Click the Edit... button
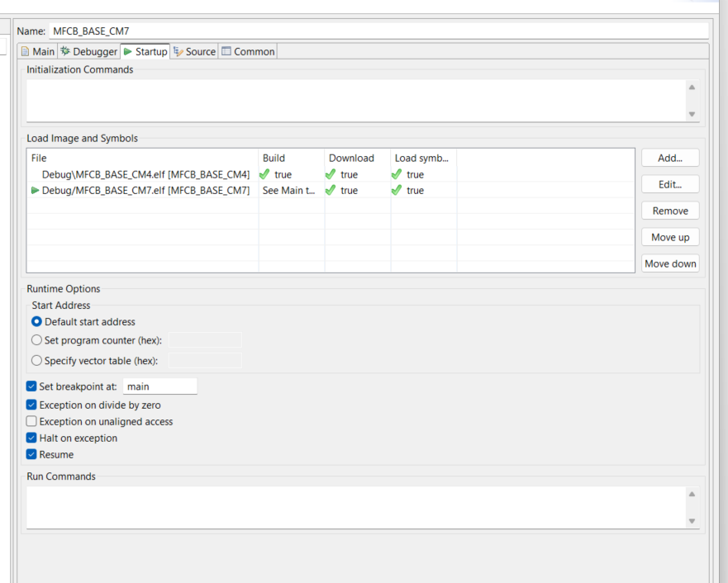The image size is (728, 583). (670, 184)
